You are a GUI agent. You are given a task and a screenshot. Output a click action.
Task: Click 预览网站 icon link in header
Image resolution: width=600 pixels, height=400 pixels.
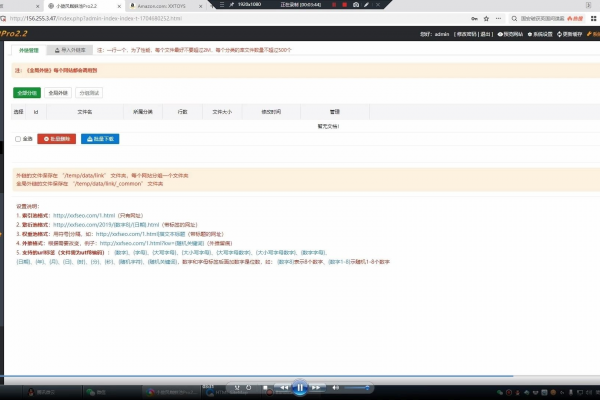pos(508,34)
